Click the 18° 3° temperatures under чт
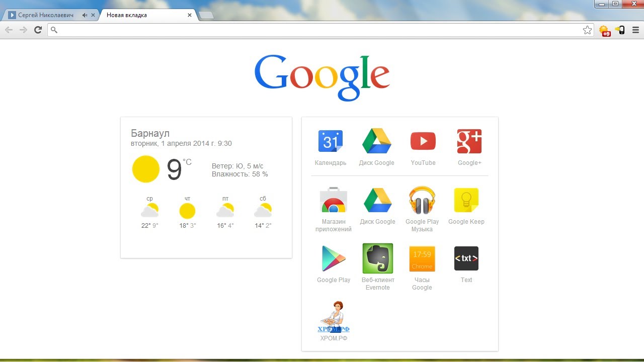The width and height of the screenshot is (644, 362). click(x=188, y=226)
